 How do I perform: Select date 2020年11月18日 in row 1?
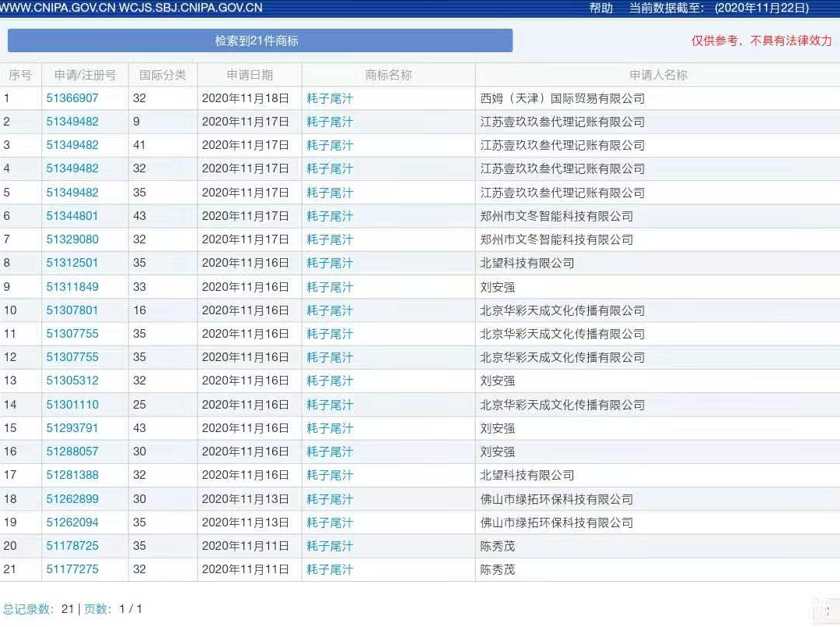tap(246, 98)
